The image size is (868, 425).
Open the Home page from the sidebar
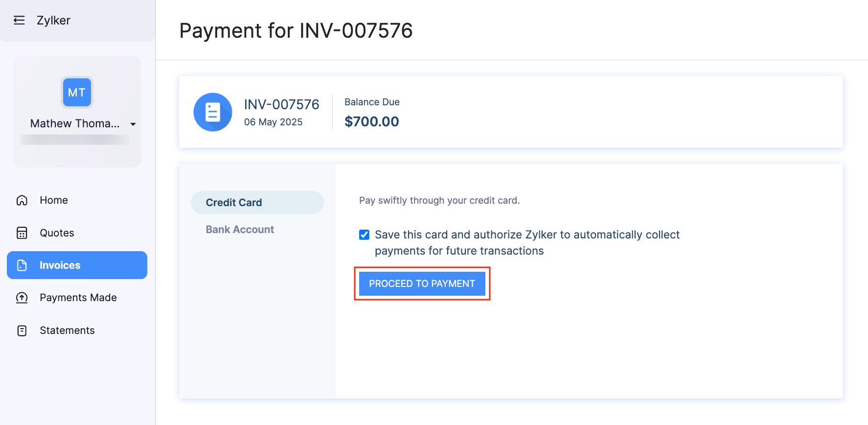53,200
